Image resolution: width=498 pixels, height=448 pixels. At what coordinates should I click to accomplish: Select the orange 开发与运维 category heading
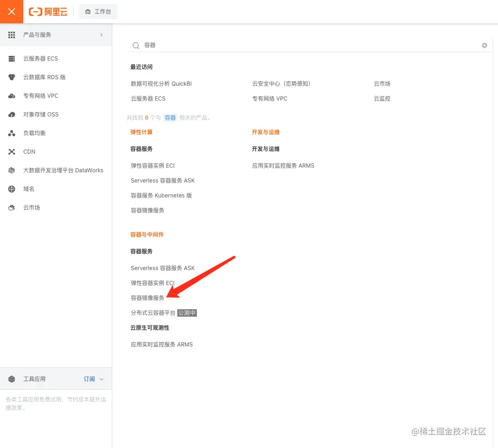point(265,133)
